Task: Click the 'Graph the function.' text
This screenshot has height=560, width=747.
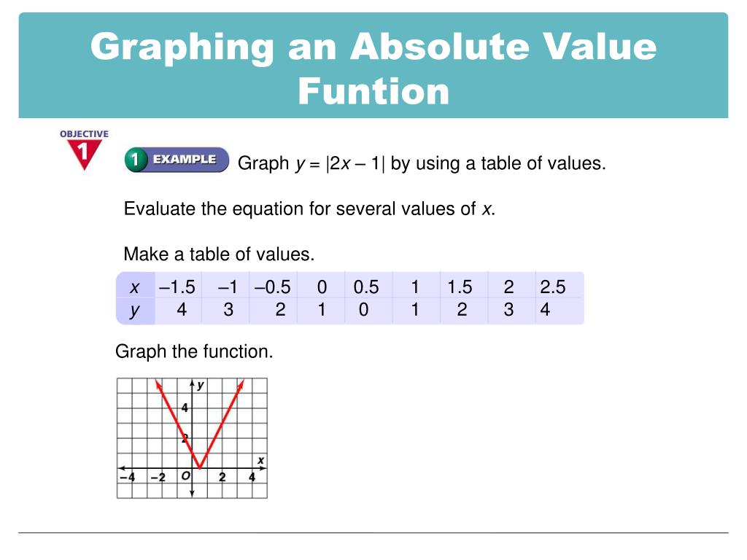Action: tap(194, 351)
